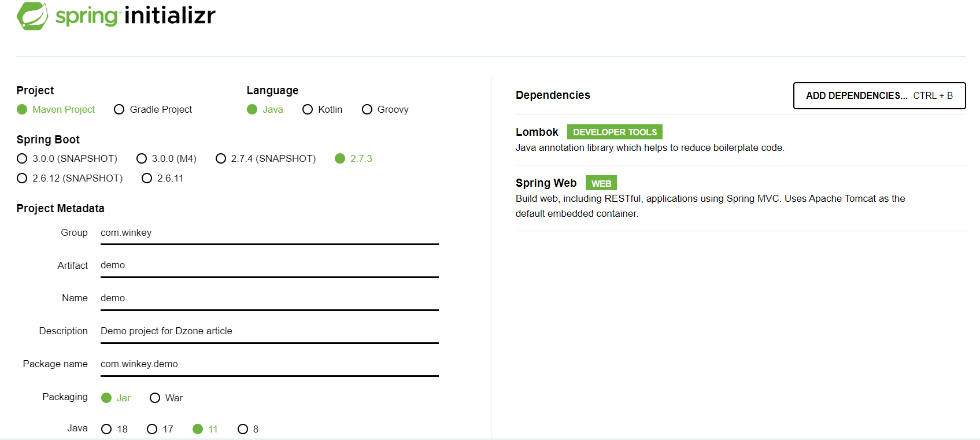This screenshot has width=980, height=440.
Task: Click the Package name field
Action: pyautogui.click(x=269, y=364)
